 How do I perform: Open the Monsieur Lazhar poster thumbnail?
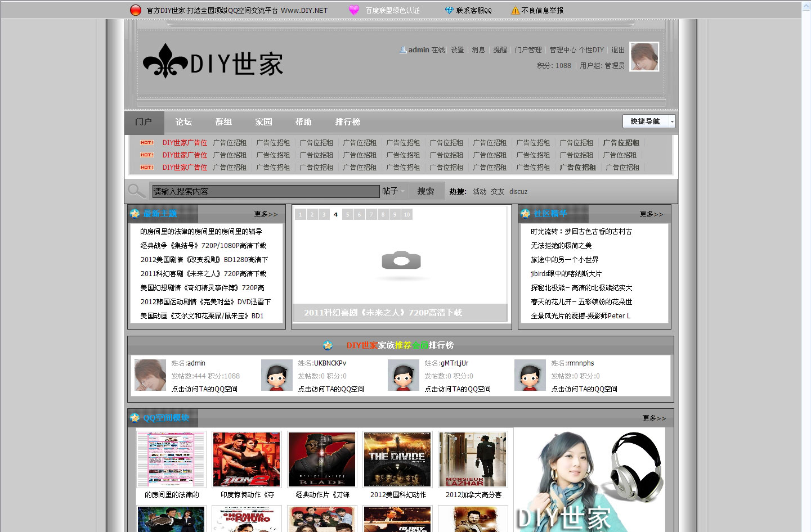click(473, 459)
